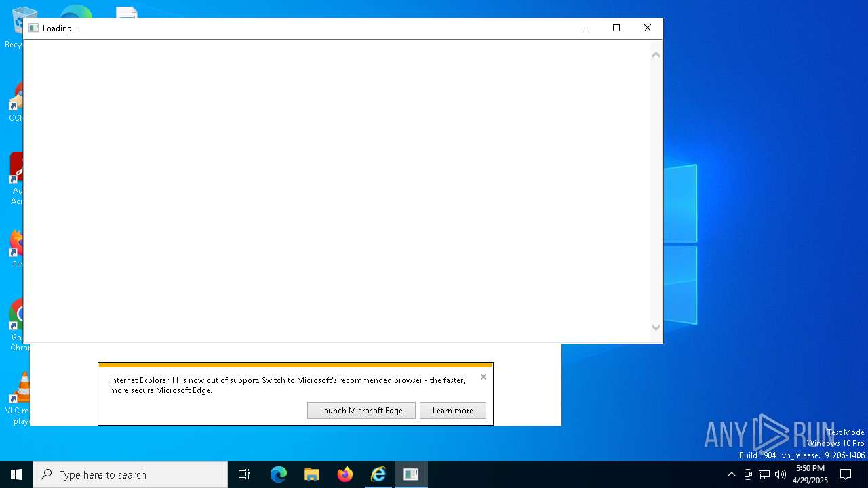Viewport: 868px width, 488px height.
Task: Open the safely remove hardware tray icon
Action: click(x=748, y=474)
